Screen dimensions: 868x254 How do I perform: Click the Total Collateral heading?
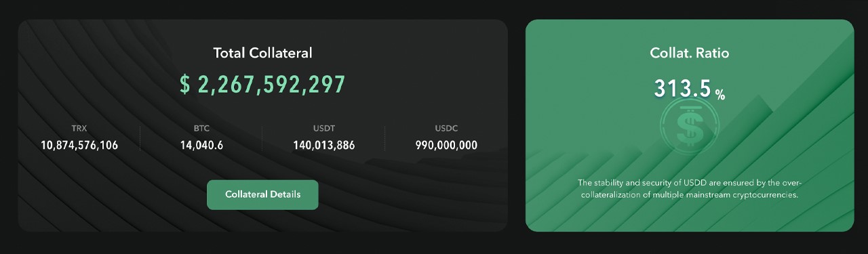coord(262,53)
